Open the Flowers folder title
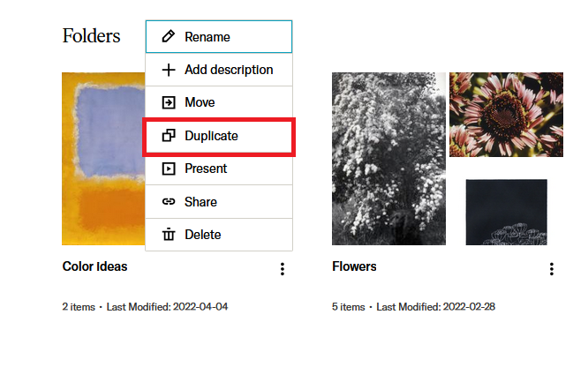Screen dimensions: 588x367 [x=354, y=266]
